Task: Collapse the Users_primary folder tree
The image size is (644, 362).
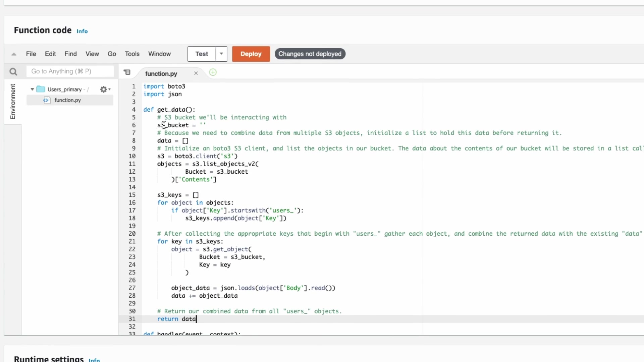Action: [32, 89]
